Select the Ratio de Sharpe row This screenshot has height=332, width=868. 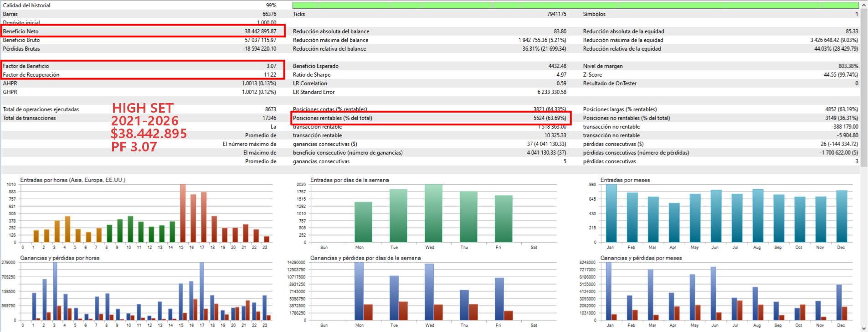430,75
